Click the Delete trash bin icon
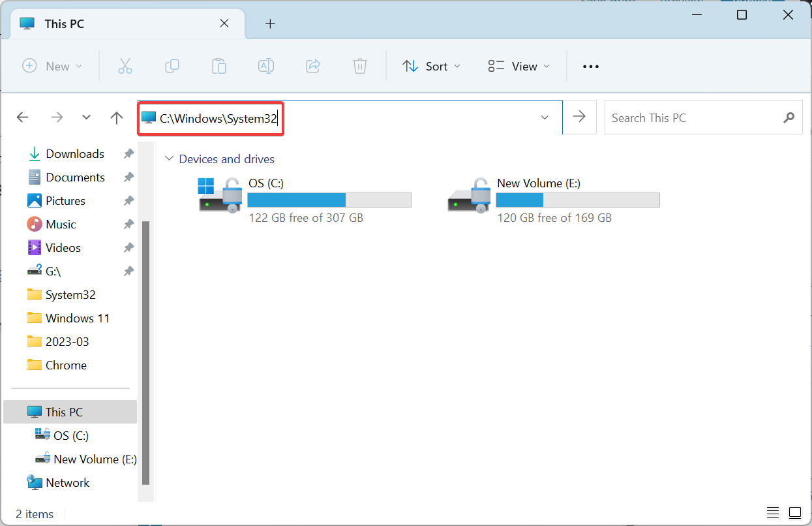812x526 pixels. (360, 66)
